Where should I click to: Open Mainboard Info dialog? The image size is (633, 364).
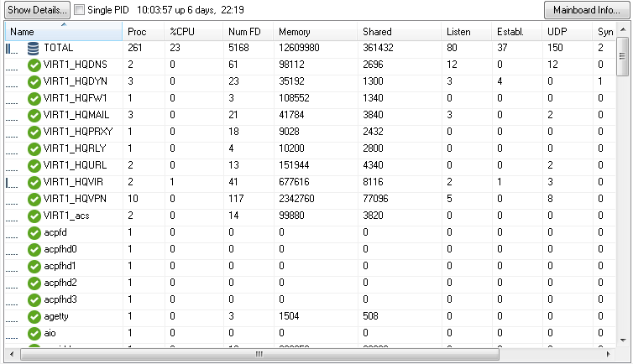coord(587,10)
